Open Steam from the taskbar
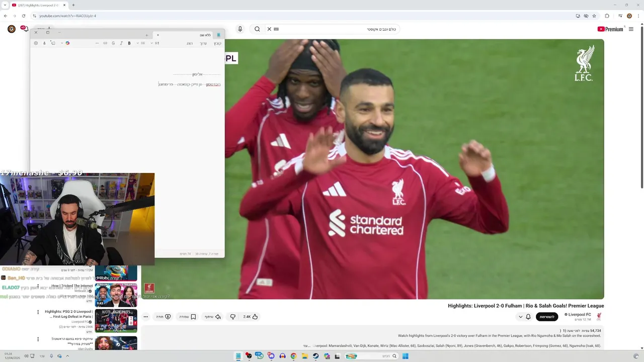 315,356
